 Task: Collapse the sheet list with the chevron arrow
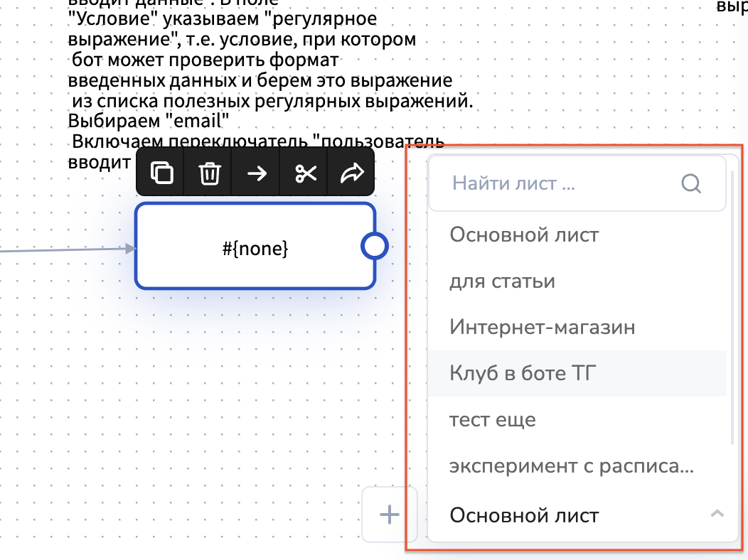point(717,513)
